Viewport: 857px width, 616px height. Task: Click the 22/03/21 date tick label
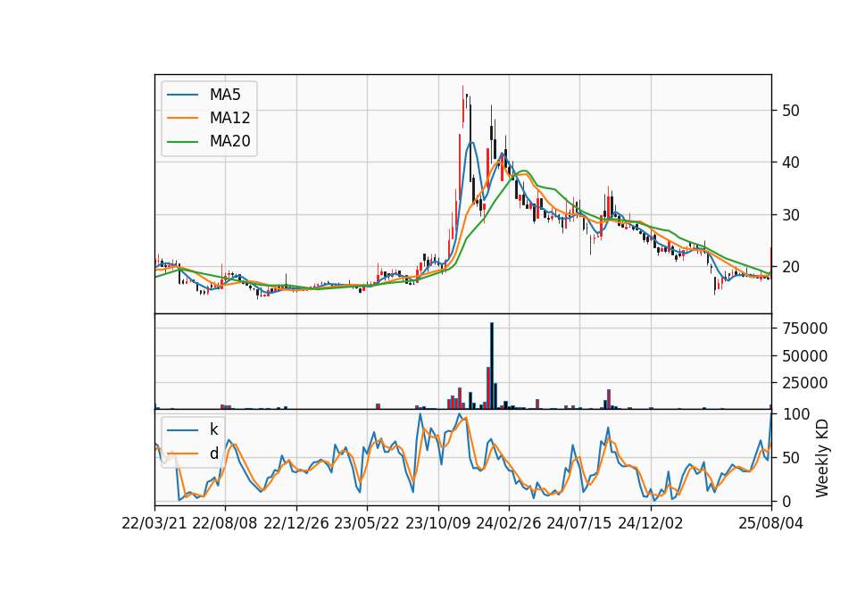(154, 523)
